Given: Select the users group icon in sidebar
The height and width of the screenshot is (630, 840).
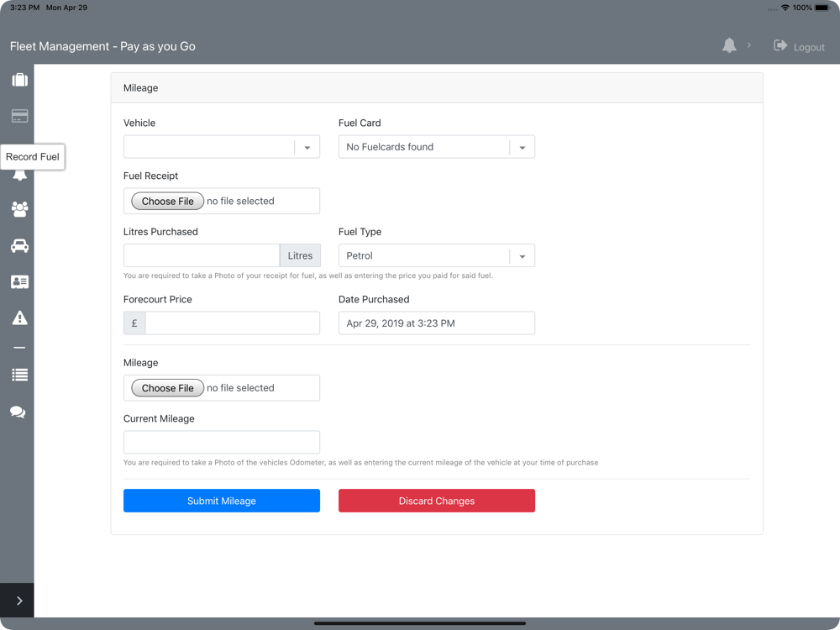Looking at the screenshot, I should click(19, 209).
